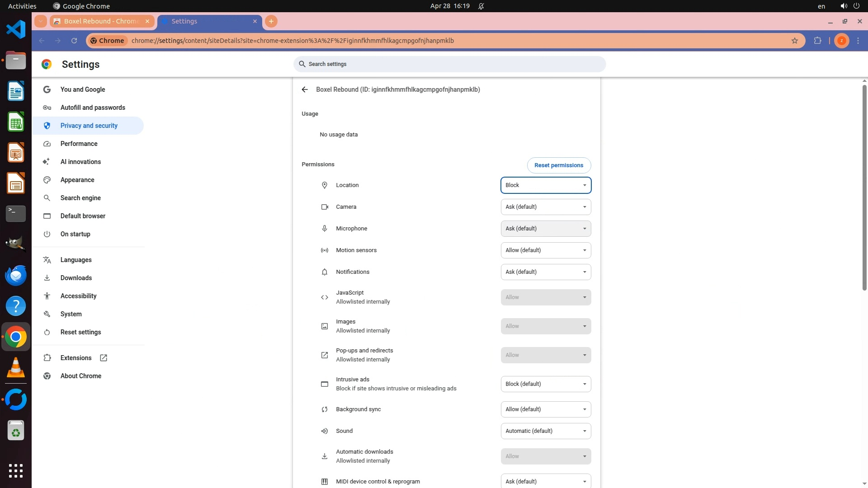Open the Extensions puzzle icon in the toolbar
Image resolution: width=868 pixels, height=488 pixels.
pyautogui.click(x=817, y=41)
